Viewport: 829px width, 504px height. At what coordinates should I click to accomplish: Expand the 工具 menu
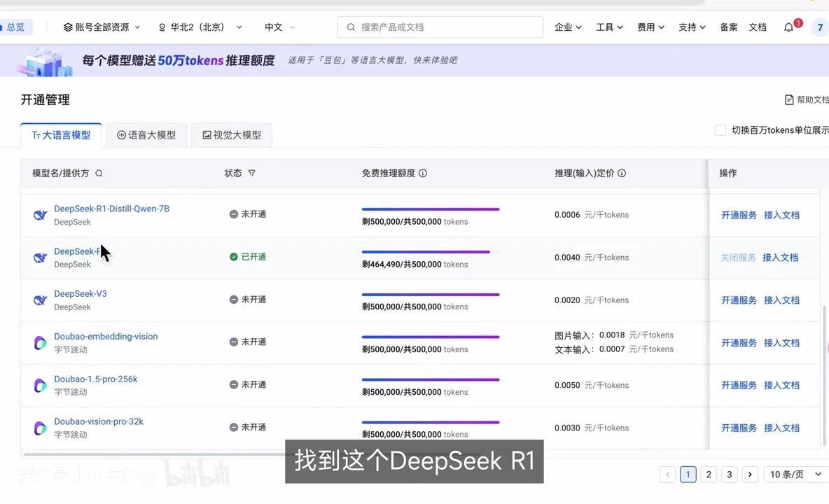pyautogui.click(x=609, y=27)
